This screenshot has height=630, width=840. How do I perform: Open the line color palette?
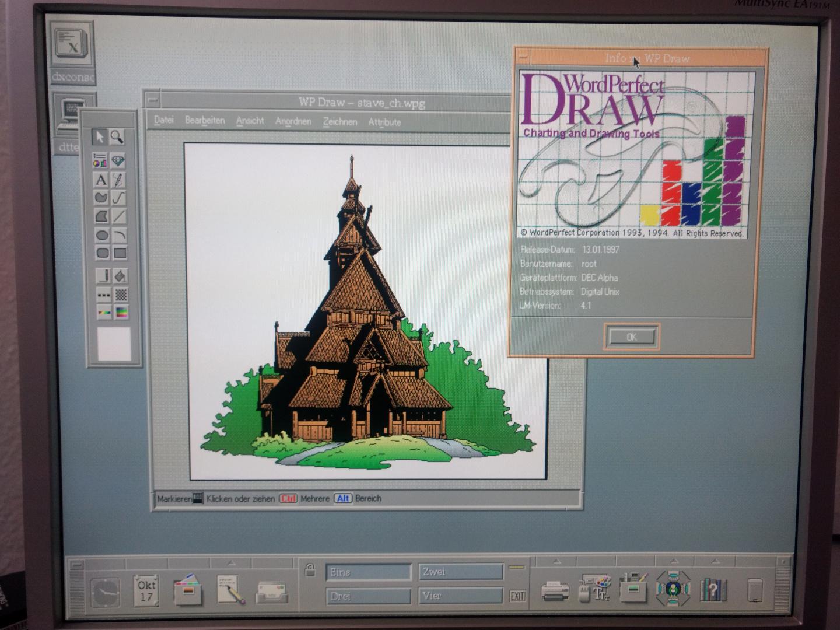coord(104,313)
